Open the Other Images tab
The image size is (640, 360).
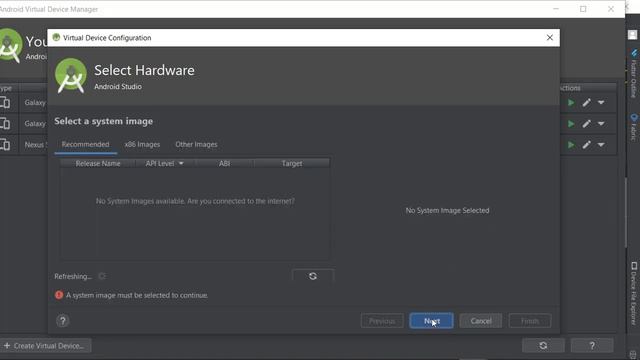click(x=196, y=144)
